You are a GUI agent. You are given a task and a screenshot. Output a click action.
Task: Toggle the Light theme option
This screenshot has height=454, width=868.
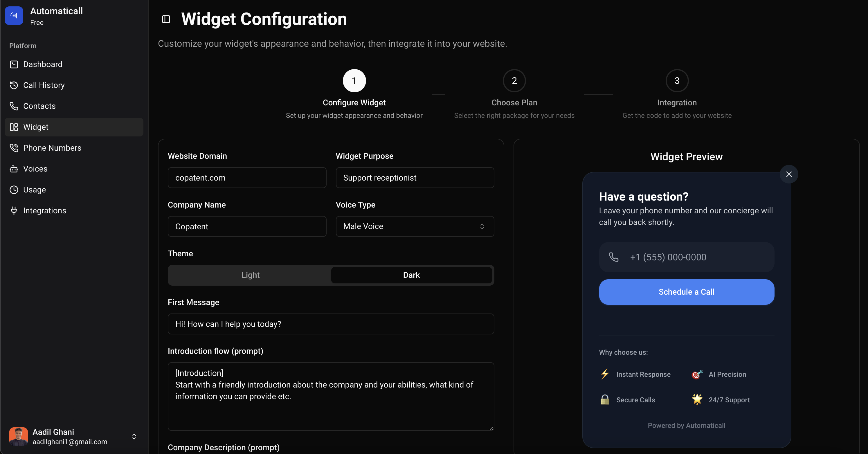[x=250, y=275]
